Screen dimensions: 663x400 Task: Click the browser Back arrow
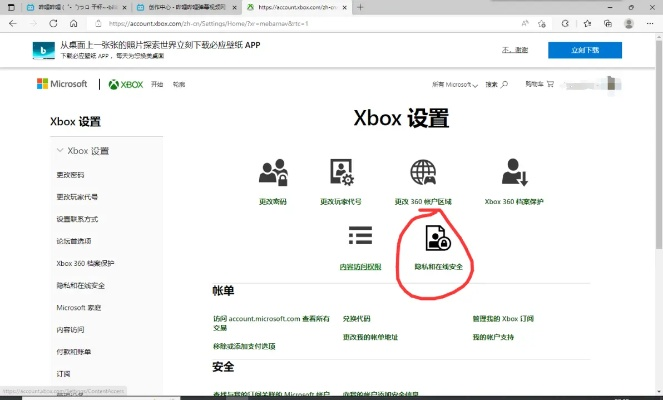click(x=13, y=24)
